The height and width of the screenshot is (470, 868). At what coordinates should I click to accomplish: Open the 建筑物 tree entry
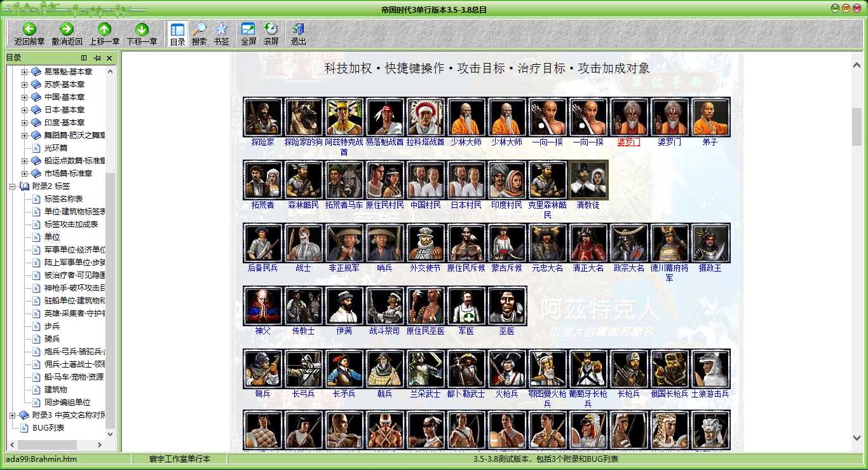[56, 389]
